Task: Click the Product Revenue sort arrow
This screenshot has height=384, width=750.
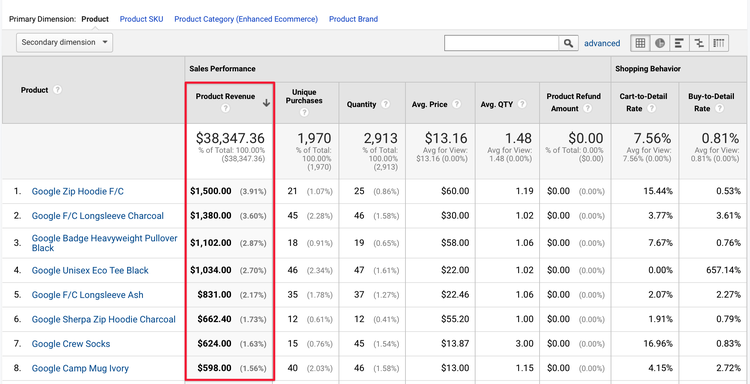Action: (266, 104)
